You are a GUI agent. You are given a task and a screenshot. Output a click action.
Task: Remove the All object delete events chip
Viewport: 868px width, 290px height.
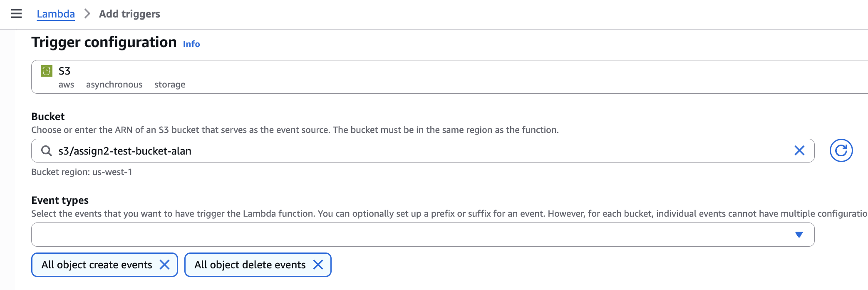(318, 265)
